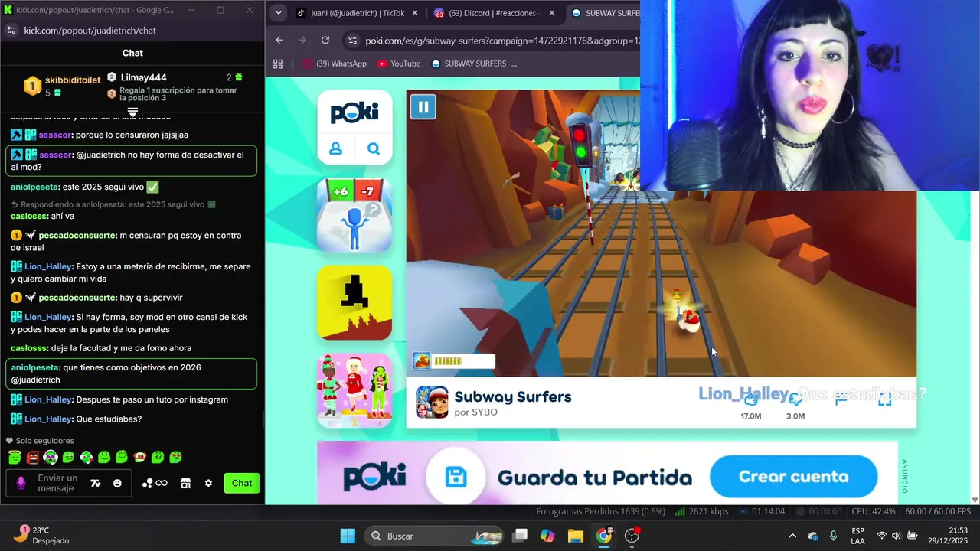Open Kick chat settings gear

(208, 483)
